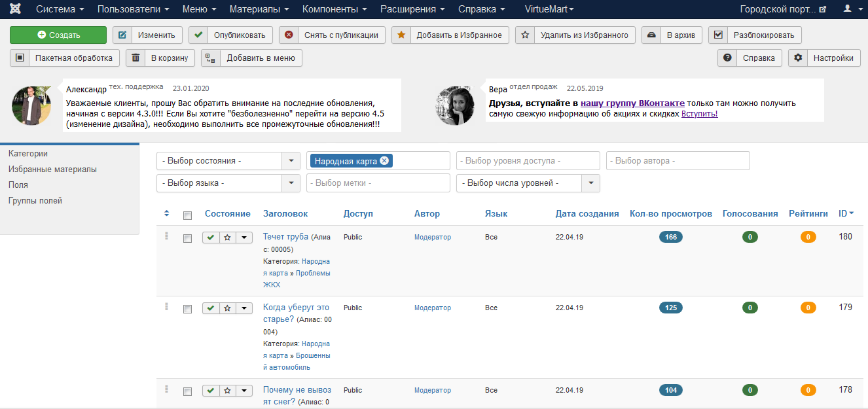Click green publish checkmark for article 179

210,308
